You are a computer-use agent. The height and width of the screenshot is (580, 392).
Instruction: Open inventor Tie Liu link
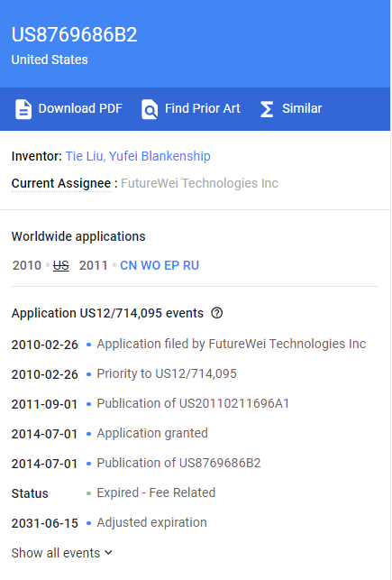coord(86,156)
